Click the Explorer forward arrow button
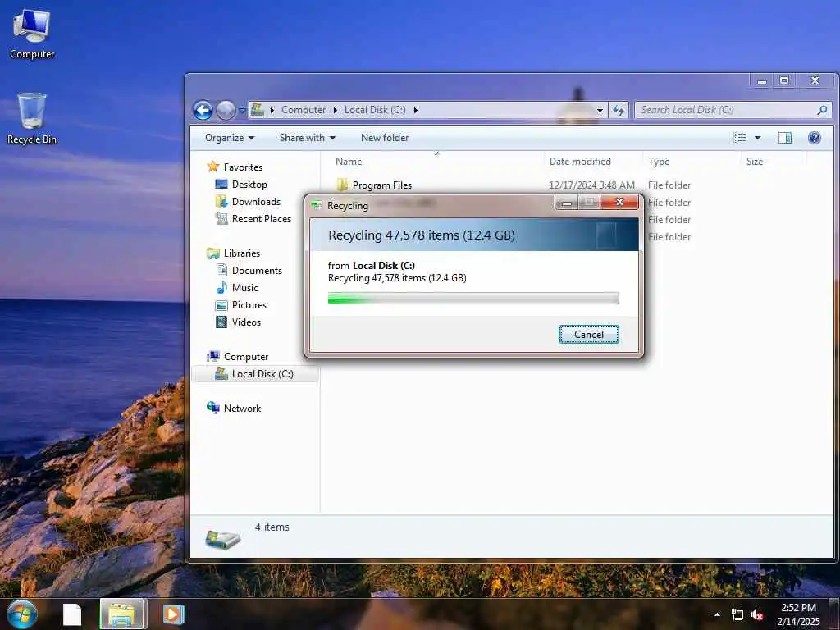Screen dimensions: 840x630 (226, 111)
